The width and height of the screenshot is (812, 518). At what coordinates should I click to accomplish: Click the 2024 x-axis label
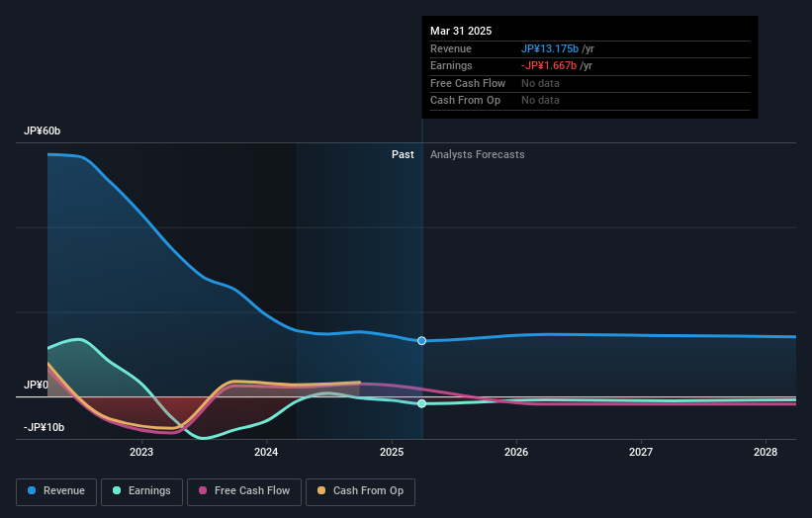(x=266, y=453)
